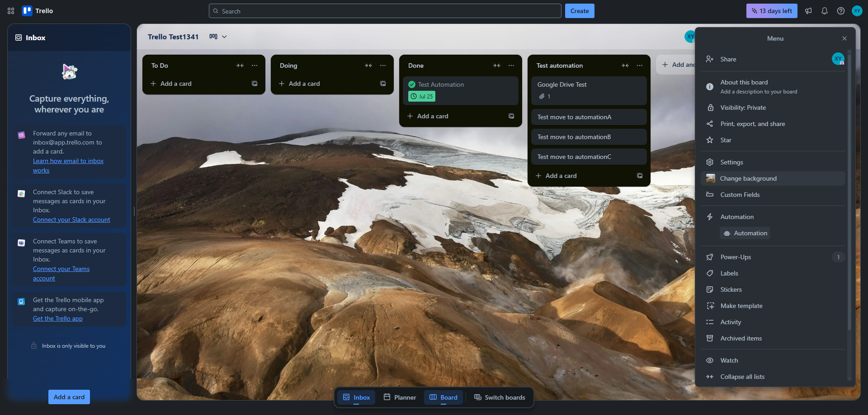Open the app switcher grid icon
The height and width of the screenshot is (415, 868).
(x=11, y=11)
